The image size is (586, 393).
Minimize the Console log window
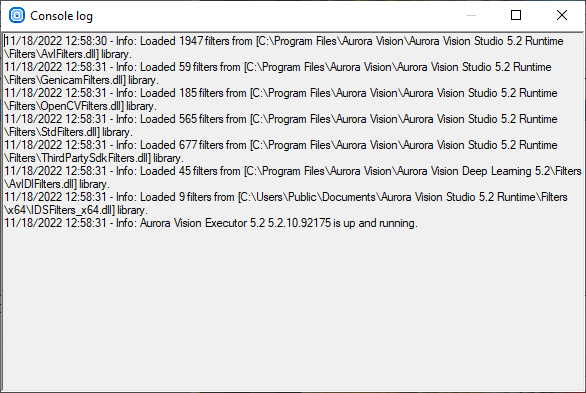click(471, 15)
